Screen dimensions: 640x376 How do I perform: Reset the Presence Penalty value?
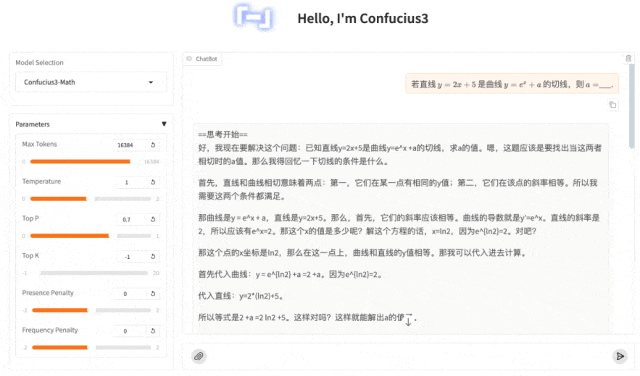(x=153, y=294)
